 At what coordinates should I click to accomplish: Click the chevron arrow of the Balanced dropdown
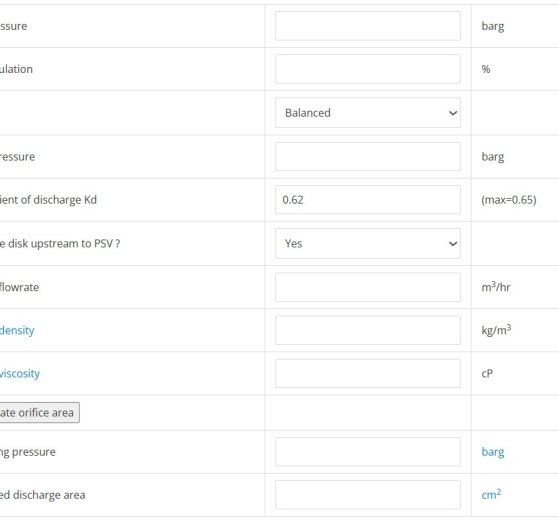453,113
